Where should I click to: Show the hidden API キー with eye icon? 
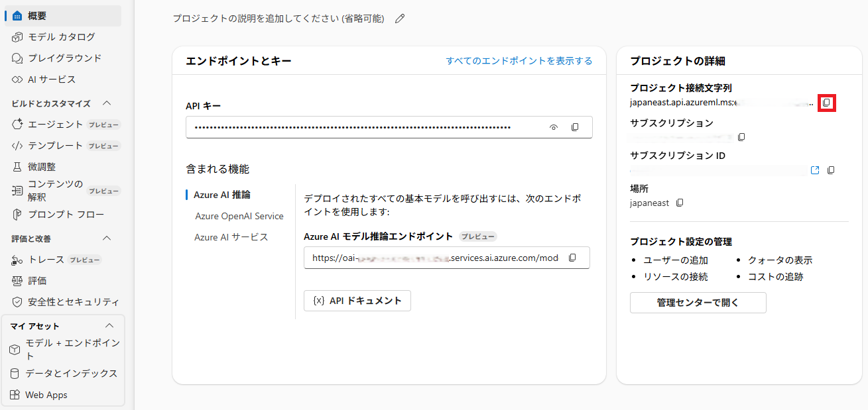tap(554, 127)
